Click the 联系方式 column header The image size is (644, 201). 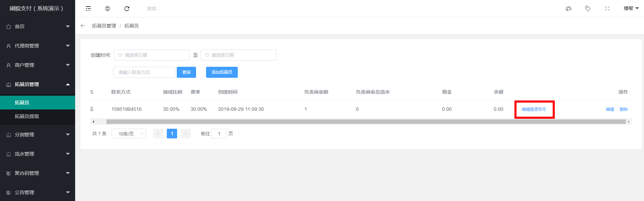[x=121, y=92]
